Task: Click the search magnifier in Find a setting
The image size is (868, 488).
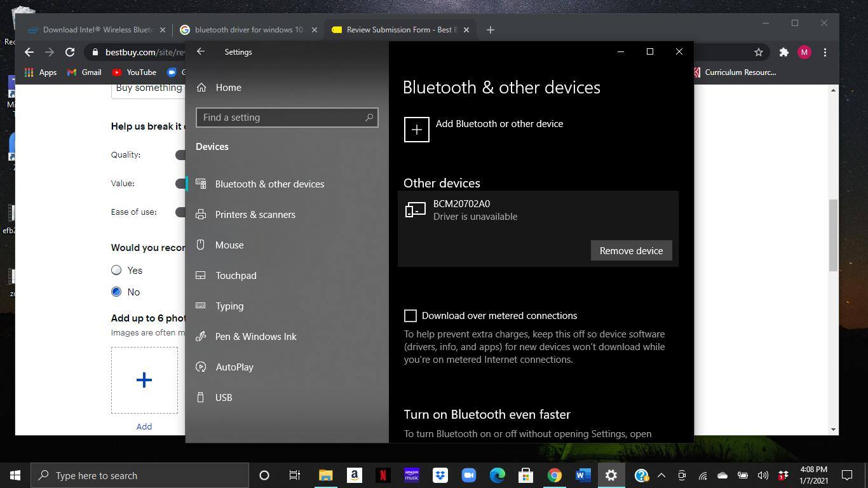Action: [369, 118]
